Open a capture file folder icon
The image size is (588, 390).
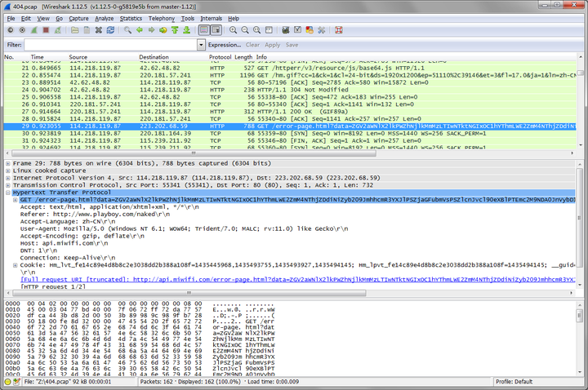pos(75,30)
